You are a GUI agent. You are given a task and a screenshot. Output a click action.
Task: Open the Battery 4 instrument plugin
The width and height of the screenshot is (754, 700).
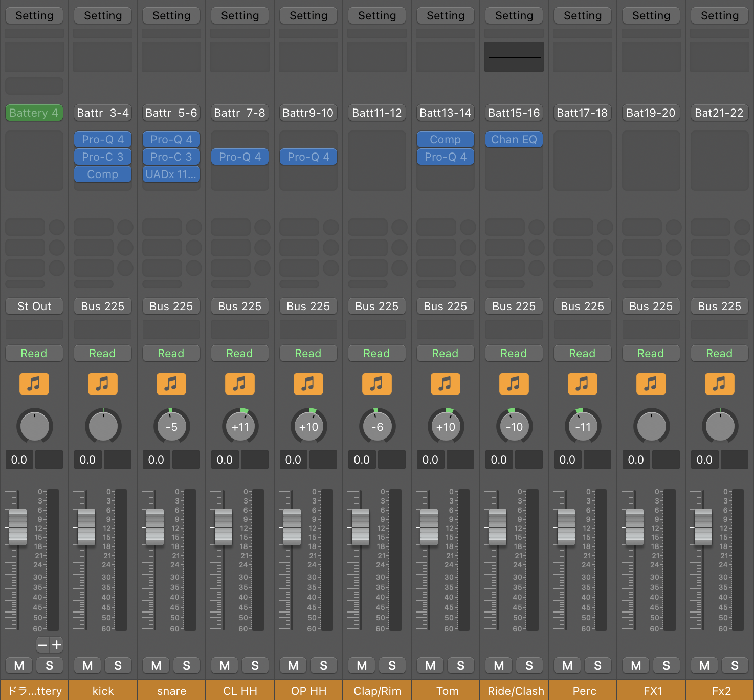34,113
